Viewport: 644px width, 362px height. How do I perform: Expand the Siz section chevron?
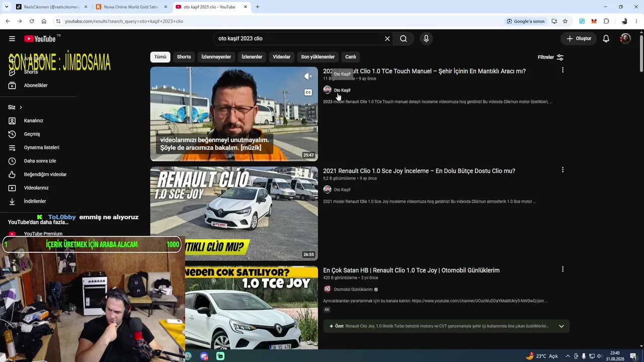21,108
